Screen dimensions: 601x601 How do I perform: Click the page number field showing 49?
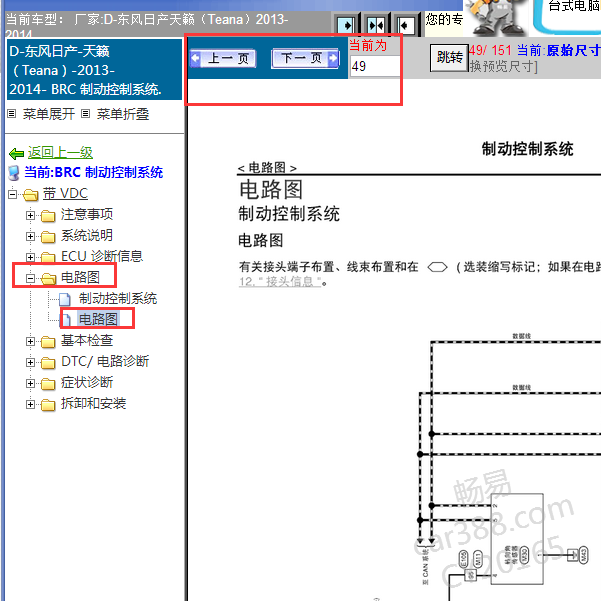coord(374,66)
